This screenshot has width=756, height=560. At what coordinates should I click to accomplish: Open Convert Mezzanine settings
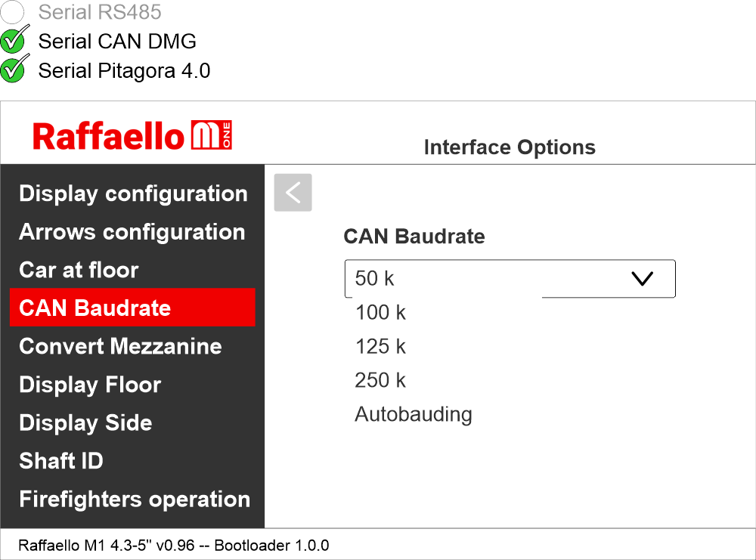coord(120,346)
